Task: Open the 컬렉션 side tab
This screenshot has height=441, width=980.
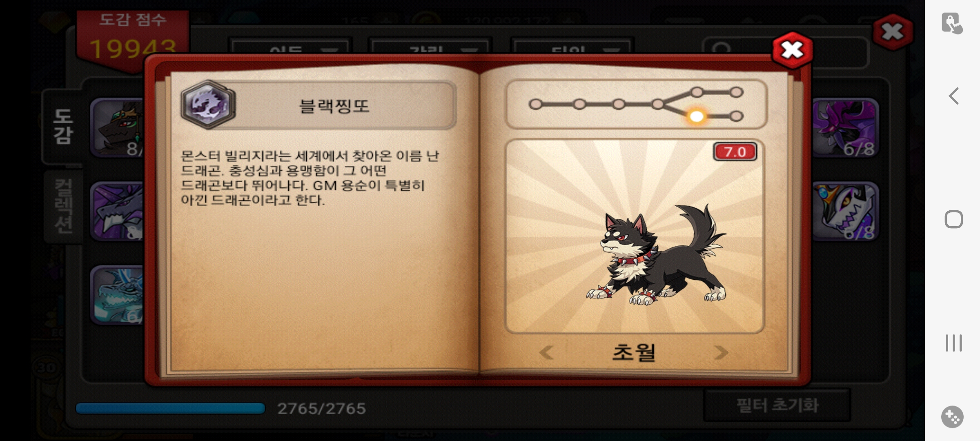Action: (x=64, y=206)
